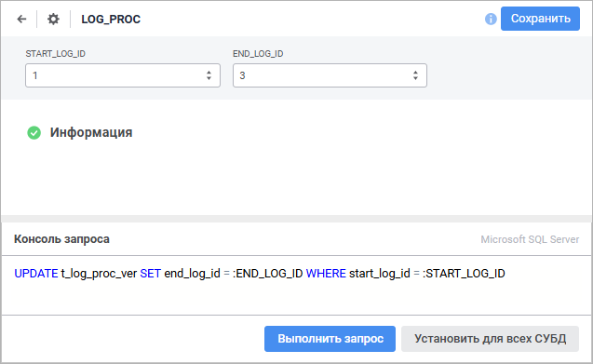
Task: Click the END_LOG_ID stepper arrows
Action: 415,75
